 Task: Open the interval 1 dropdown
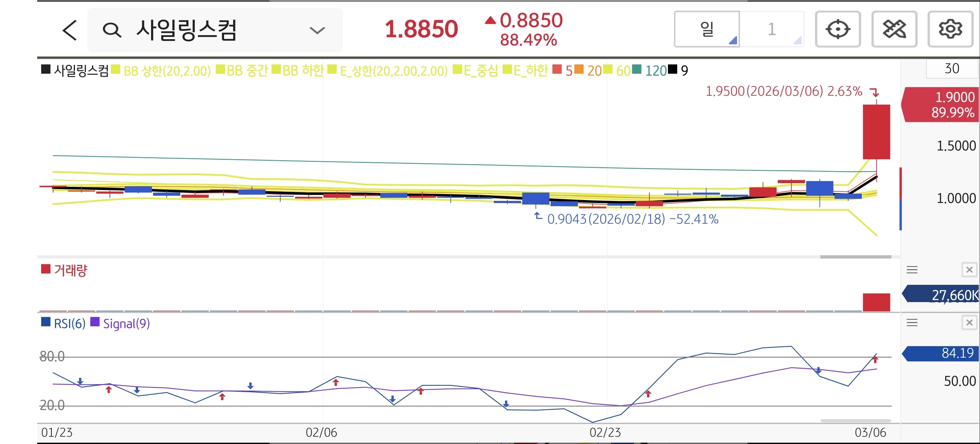(772, 29)
